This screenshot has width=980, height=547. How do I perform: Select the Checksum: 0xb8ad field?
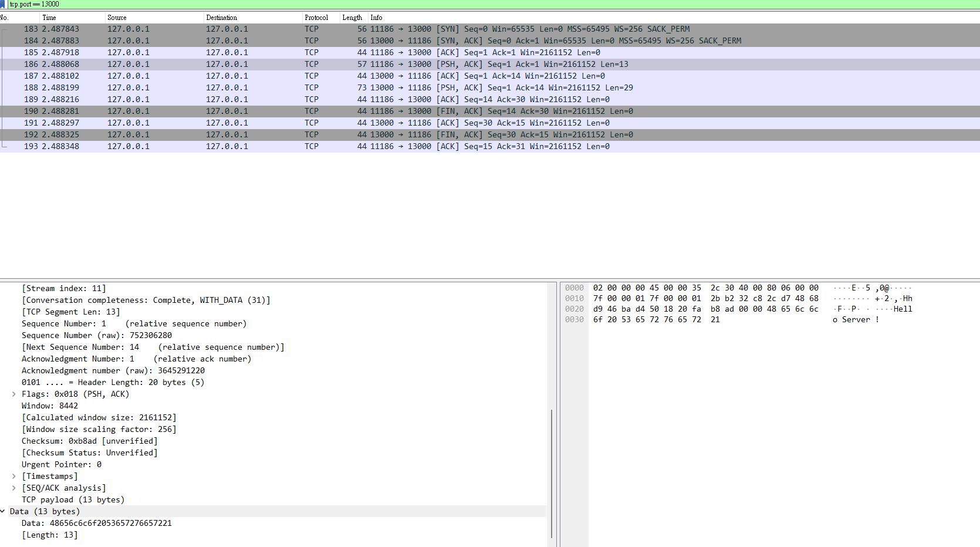[89, 441]
